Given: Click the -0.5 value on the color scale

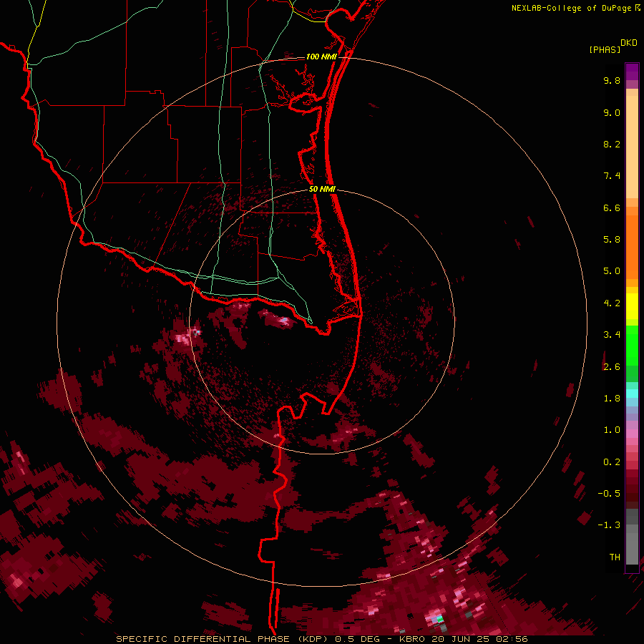Looking at the screenshot, I should [609, 493].
